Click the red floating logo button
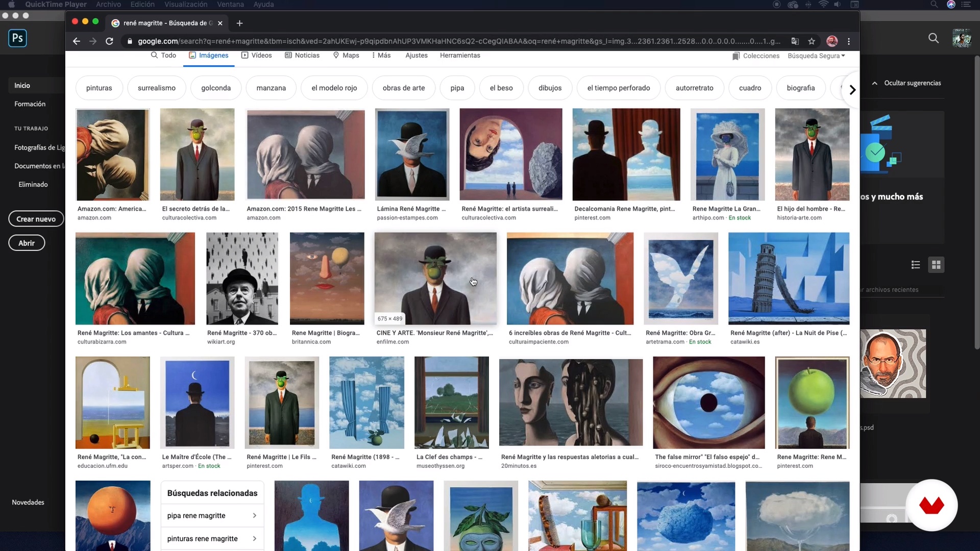The height and width of the screenshot is (551, 980). tap(932, 505)
